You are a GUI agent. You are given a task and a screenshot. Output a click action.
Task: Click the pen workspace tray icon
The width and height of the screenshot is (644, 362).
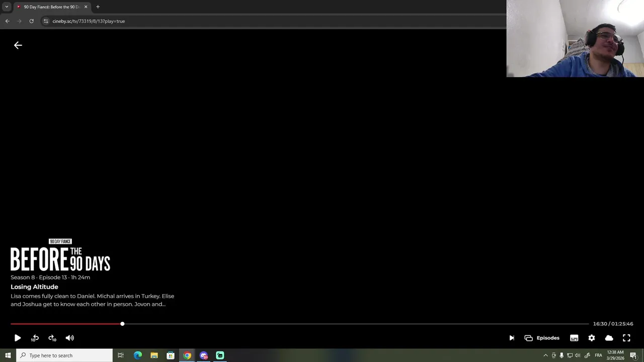click(x=587, y=355)
